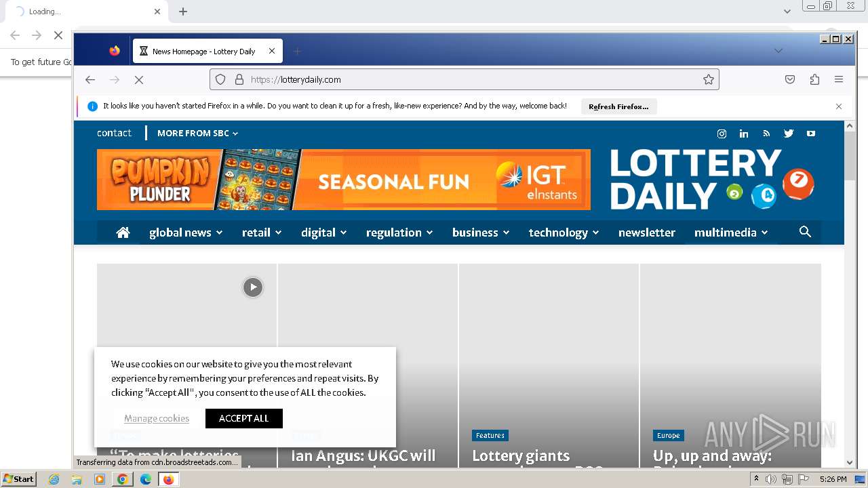Open Firefox taskbar button

click(x=168, y=479)
